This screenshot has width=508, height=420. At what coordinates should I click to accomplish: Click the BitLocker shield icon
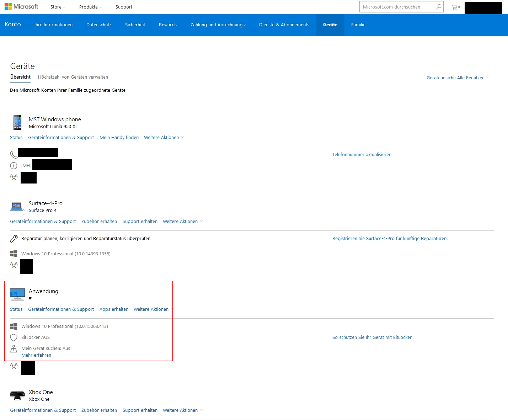click(x=14, y=337)
